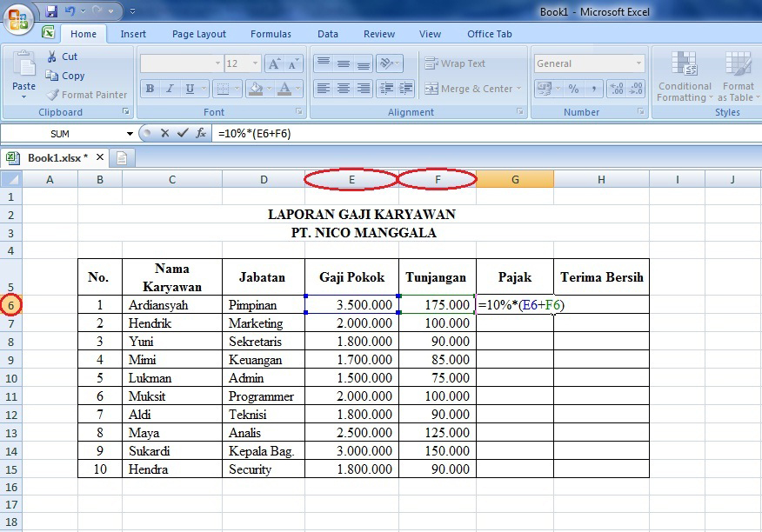Close the Book1.xlsx document tab
The height and width of the screenshot is (532, 762).
[x=100, y=157]
